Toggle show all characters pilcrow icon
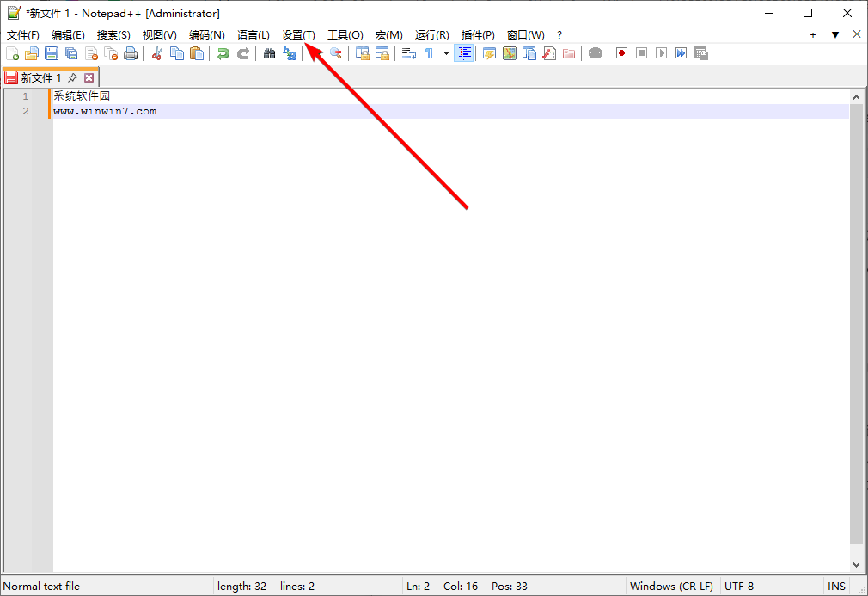868x596 pixels. [x=429, y=53]
